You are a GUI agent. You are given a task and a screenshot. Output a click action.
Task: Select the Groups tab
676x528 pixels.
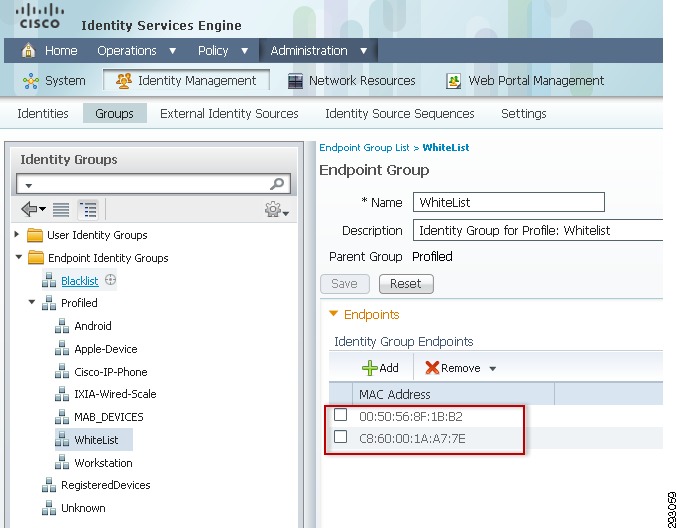click(115, 113)
